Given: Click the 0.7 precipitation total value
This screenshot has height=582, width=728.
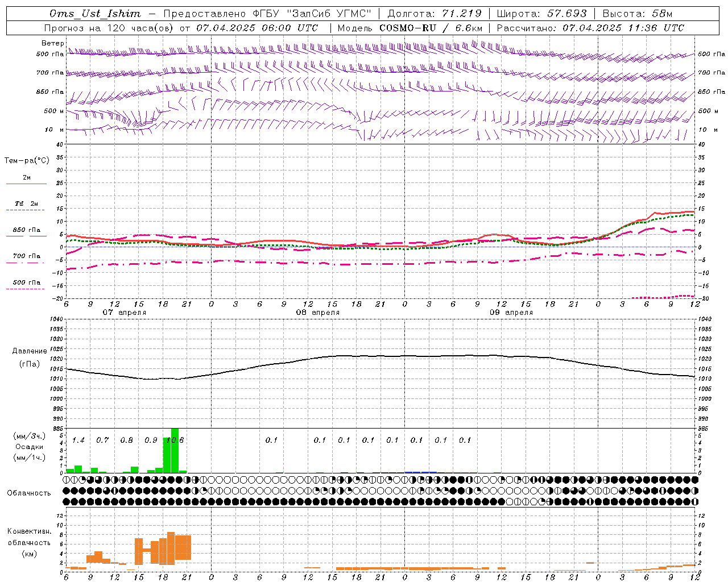Looking at the screenshot, I should point(102,440).
